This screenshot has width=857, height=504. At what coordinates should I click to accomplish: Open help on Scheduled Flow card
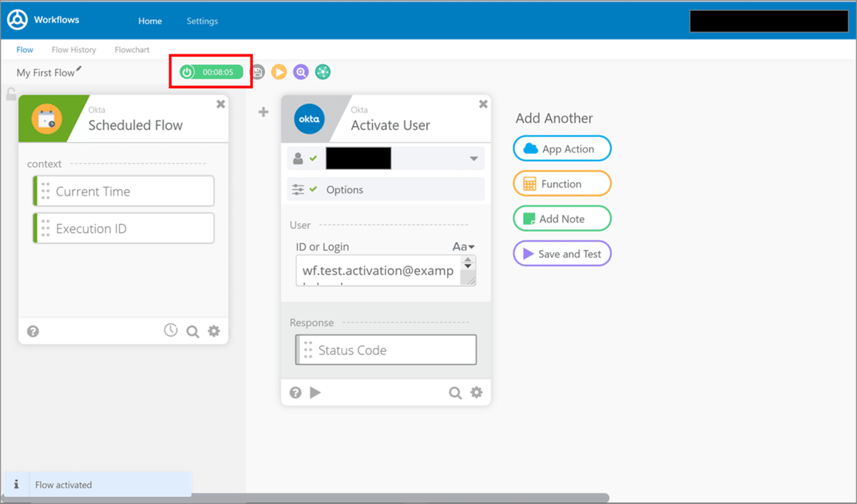33,331
